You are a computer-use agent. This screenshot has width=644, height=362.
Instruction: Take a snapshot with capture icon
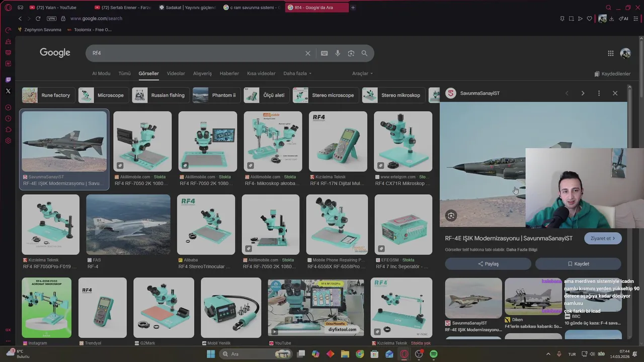571,19
